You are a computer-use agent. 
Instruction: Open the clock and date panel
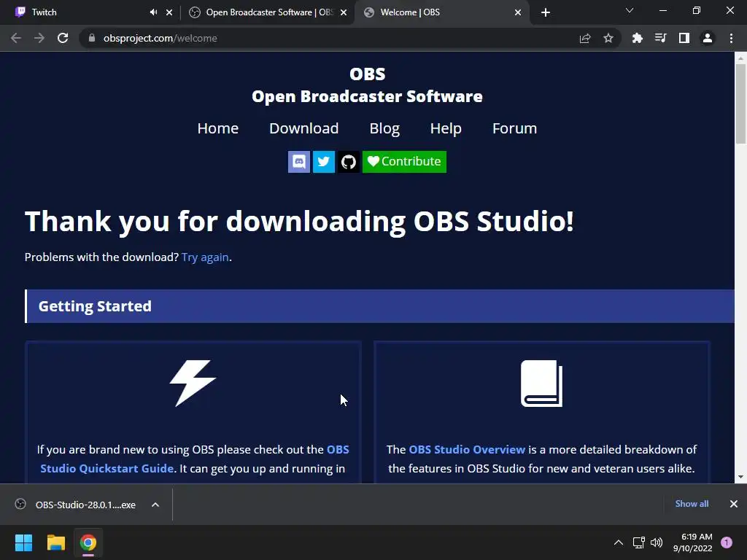pos(693,542)
